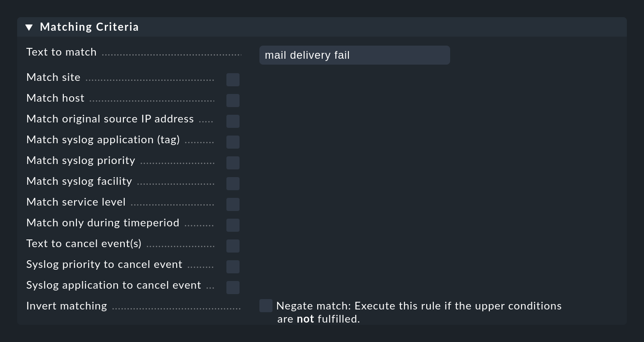Select the text 'mail delivery fail'

point(307,55)
